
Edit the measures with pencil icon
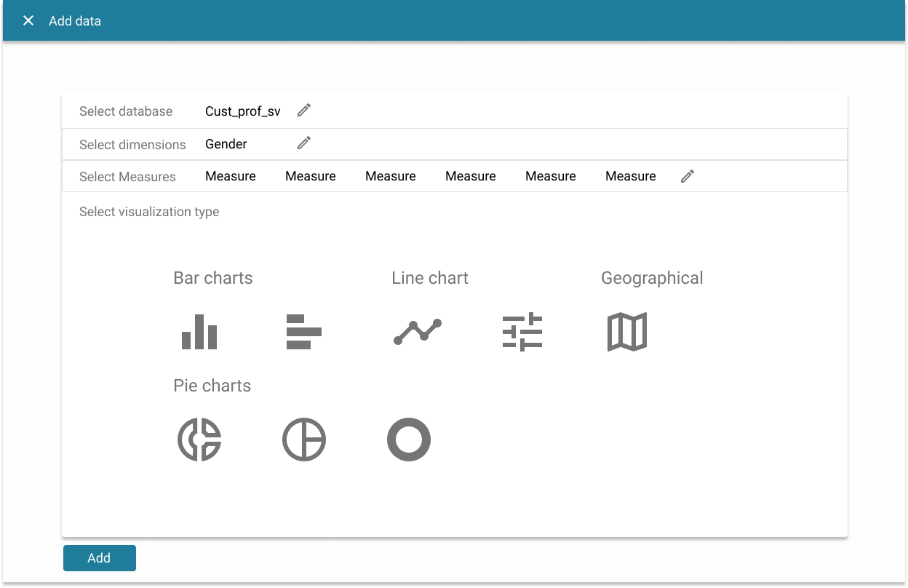688,176
